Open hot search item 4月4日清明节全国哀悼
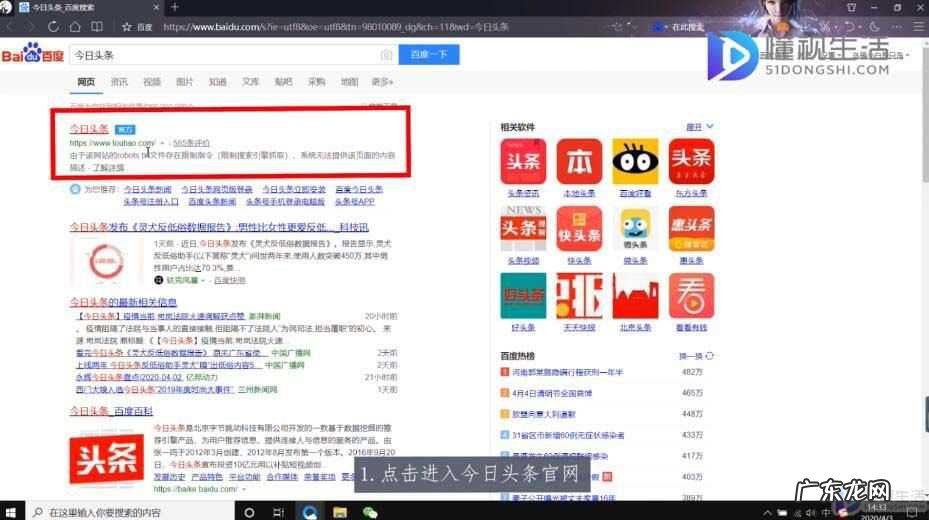Screen dimensions: 929x520 [552, 393]
